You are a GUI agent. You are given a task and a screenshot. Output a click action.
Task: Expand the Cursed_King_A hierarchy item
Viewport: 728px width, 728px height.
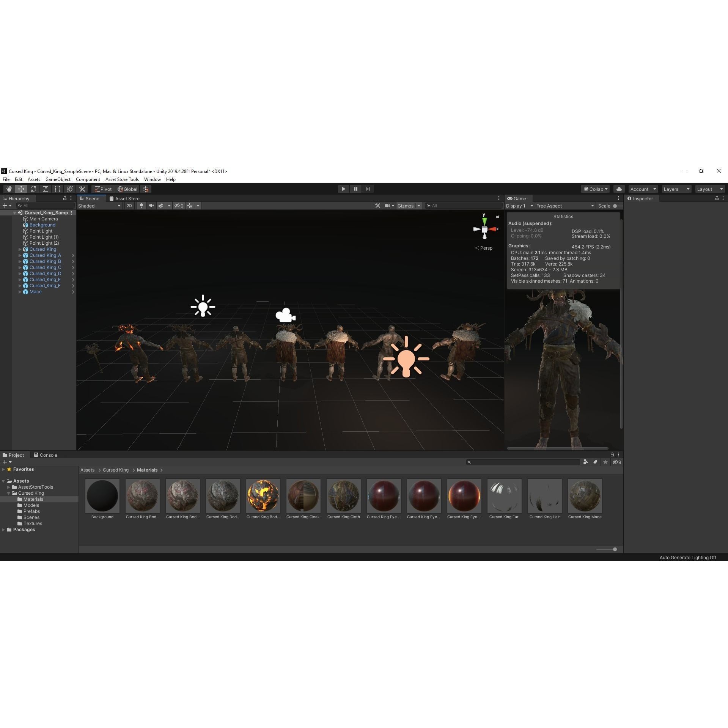[20, 255]
